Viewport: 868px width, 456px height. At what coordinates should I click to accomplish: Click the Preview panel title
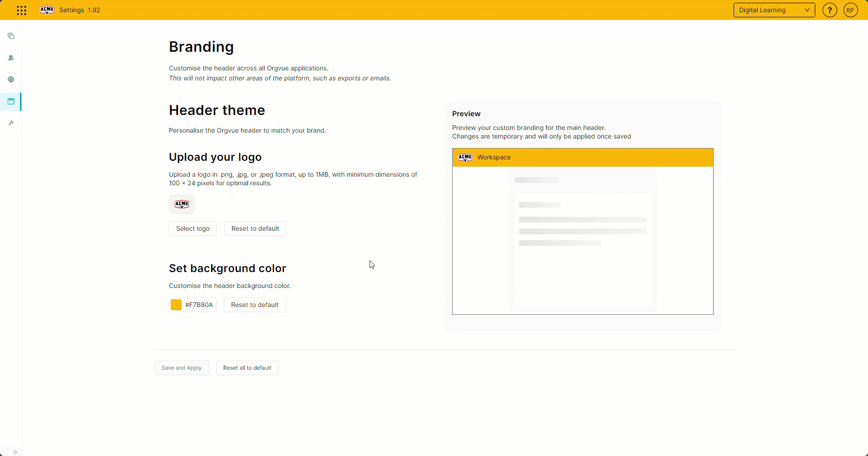click(466, 114)
